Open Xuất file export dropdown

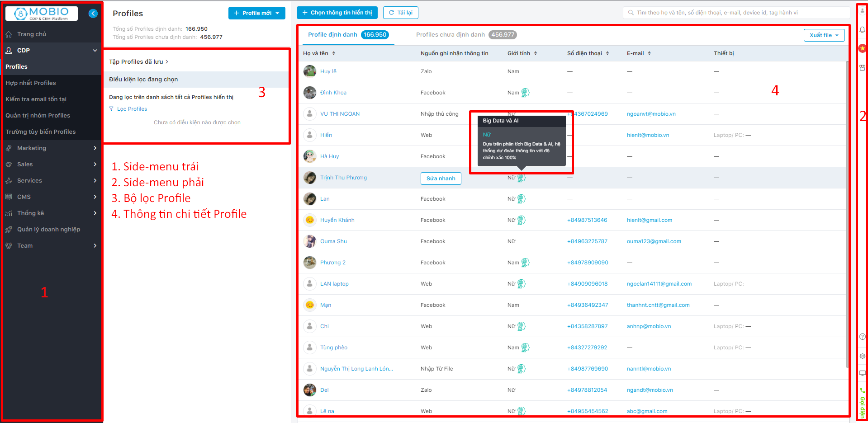[x=824, y=35]
